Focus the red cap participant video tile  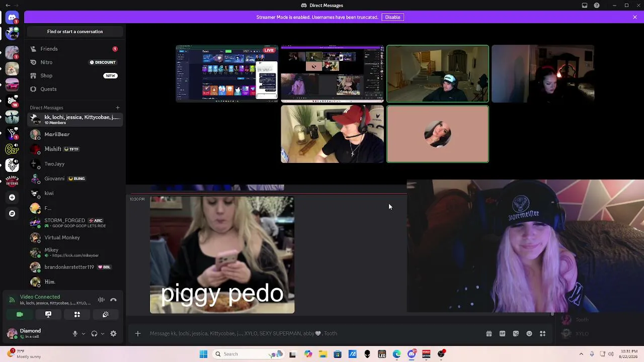(332, 134)
